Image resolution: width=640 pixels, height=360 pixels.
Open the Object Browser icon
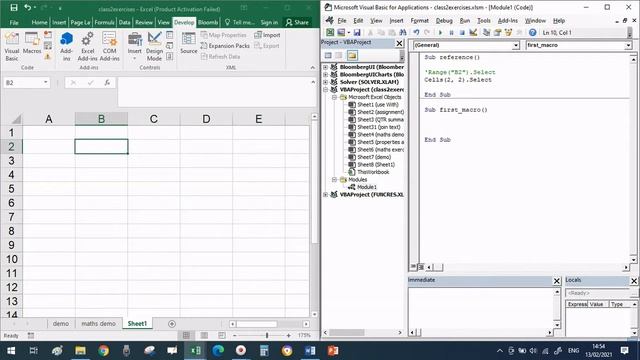[508, 33]
